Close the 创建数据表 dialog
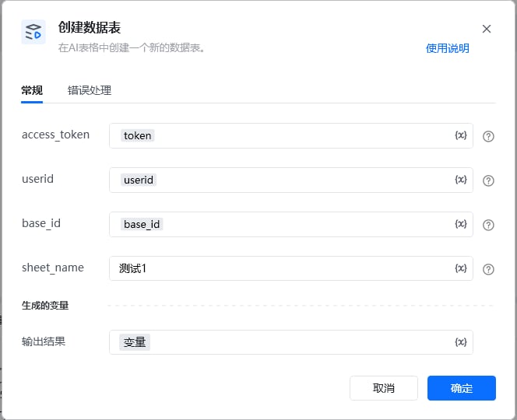The width and height of the screenshot is (517, 420). 487,29
